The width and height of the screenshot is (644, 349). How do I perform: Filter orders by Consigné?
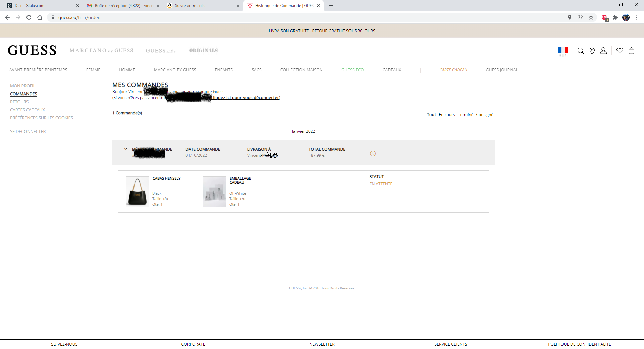pos(485,115)
